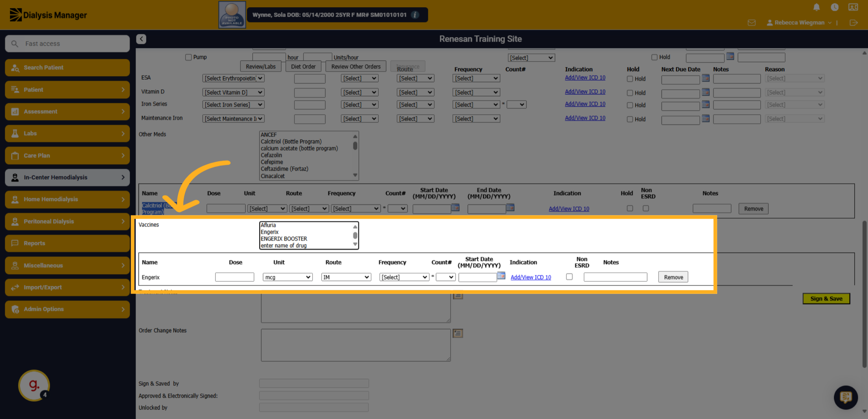Open the Select Iron Series dropdown
Image resolution: width=868 pixels, height=419 pixels.
[x=233, y=105]
